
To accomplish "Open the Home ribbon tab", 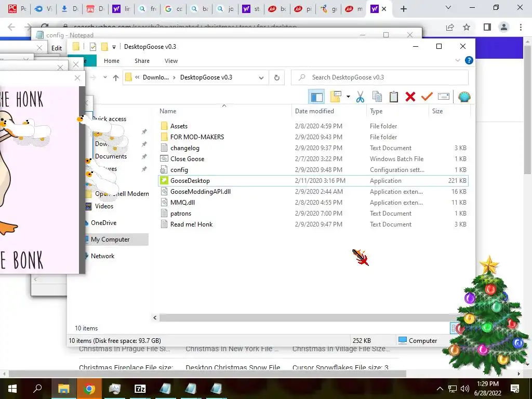I will tap(112, 61).
